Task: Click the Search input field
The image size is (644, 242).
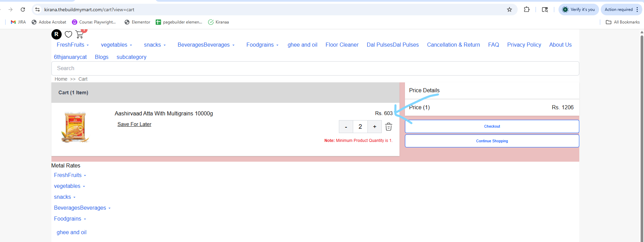Action: [x=315, y=68]
